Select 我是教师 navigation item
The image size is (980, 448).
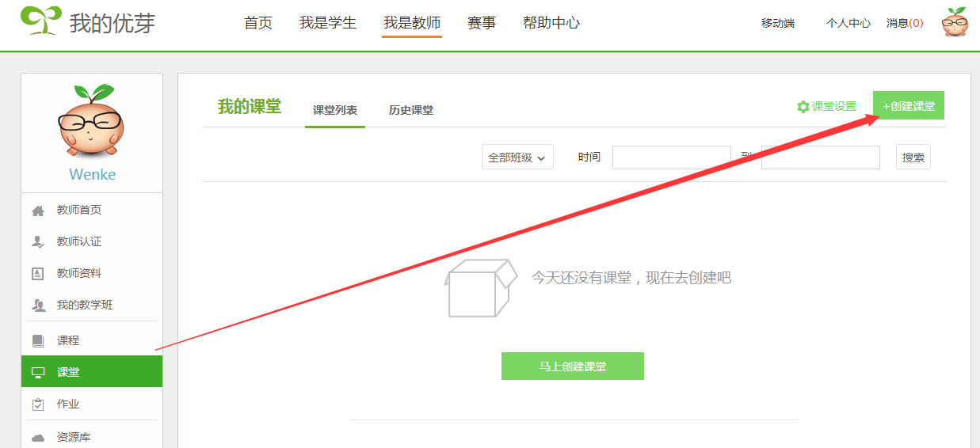412,23
